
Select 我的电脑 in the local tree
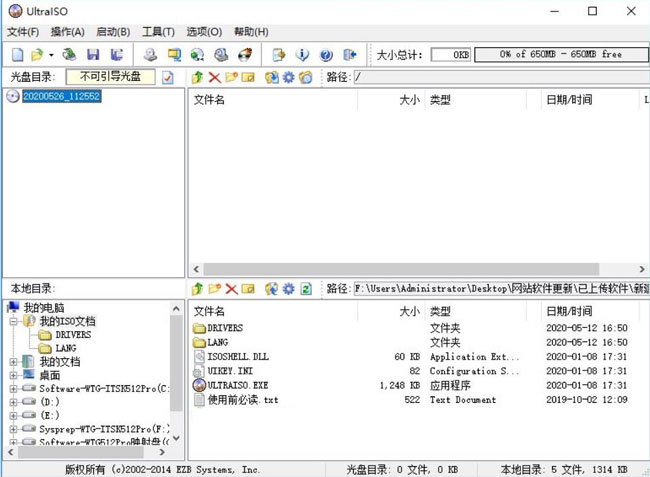44,308
